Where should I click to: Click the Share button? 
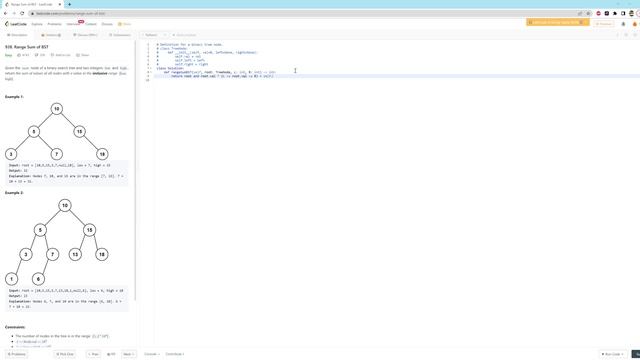82,55
